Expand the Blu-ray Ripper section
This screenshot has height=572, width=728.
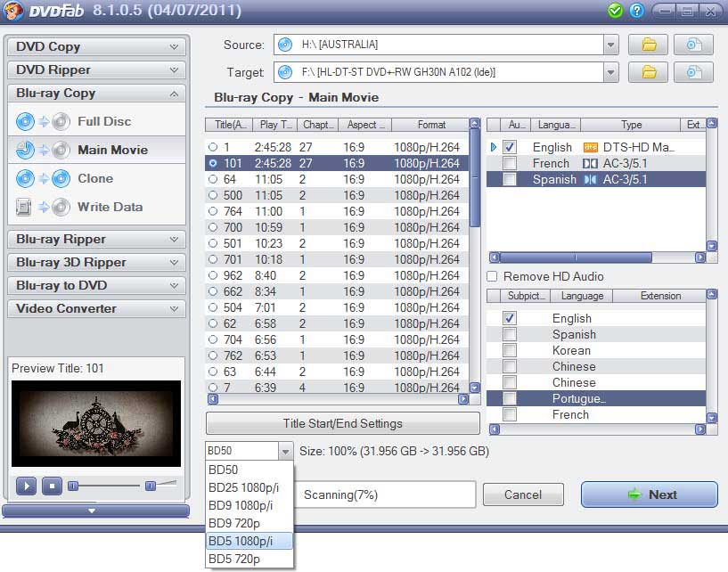[96, 240]
